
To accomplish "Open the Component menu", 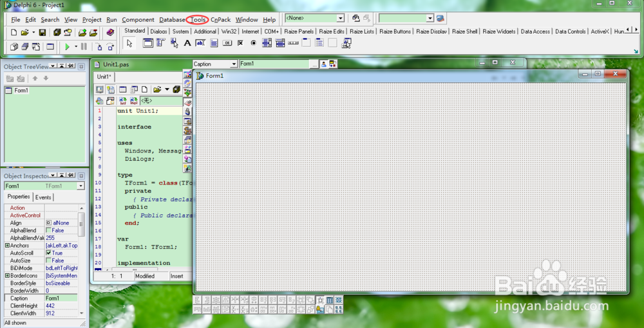I will click(138, 20).
